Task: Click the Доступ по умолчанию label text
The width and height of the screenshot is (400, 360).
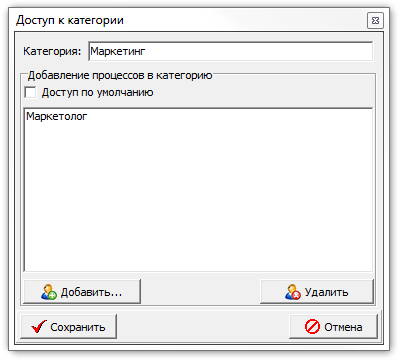Action: point(97,92)
